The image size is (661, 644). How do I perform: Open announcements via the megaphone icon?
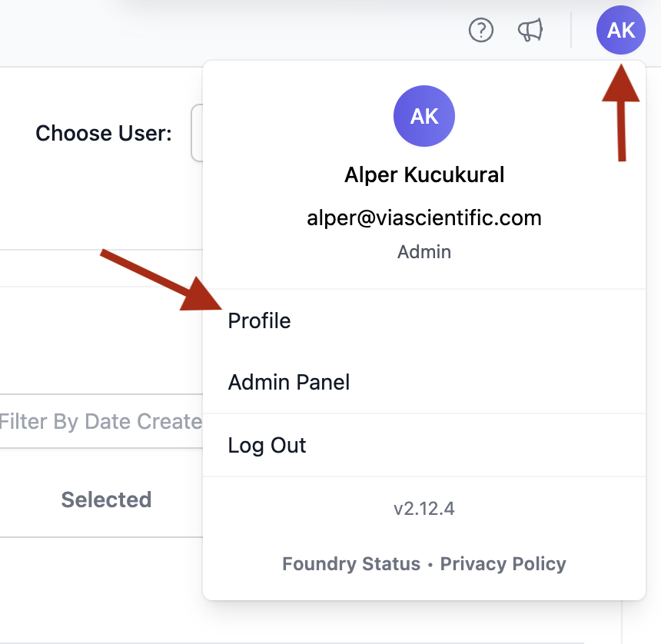(530, 31)
